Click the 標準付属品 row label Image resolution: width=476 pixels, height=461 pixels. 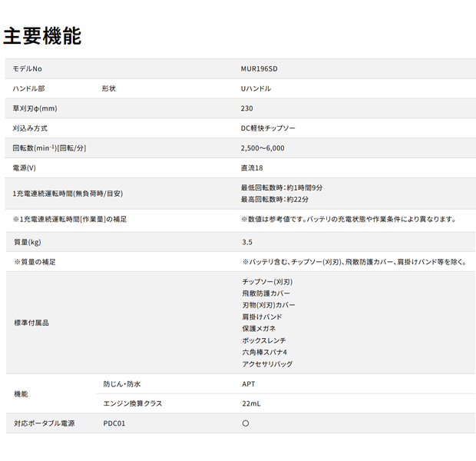point(31,323)
